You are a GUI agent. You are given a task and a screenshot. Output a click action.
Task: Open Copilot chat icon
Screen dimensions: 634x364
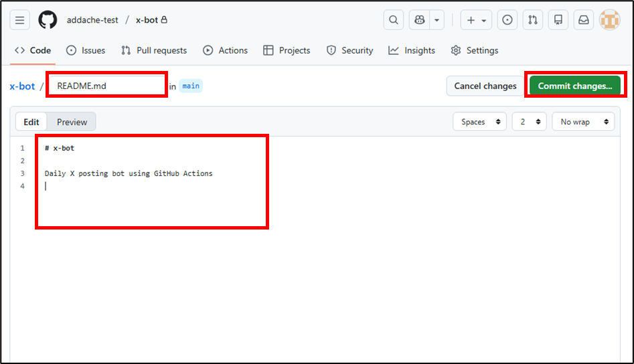420,20
